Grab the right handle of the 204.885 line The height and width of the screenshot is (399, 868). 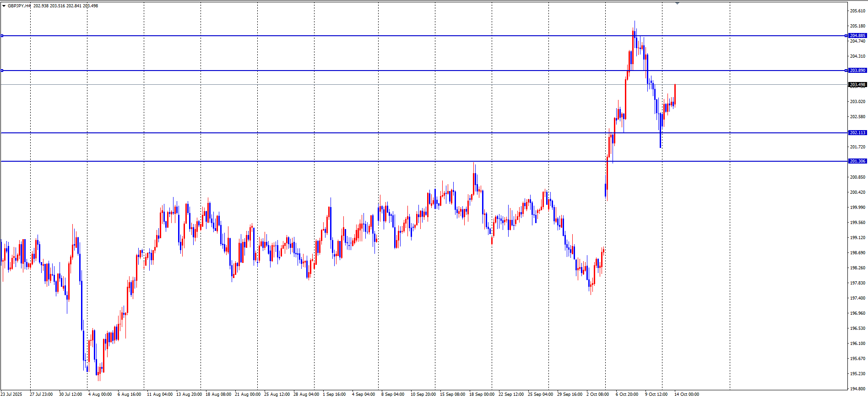click(846, 36)
